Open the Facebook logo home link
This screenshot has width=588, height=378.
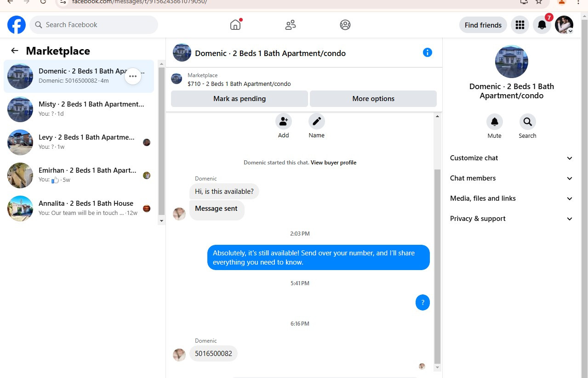(x=17, y=25)
